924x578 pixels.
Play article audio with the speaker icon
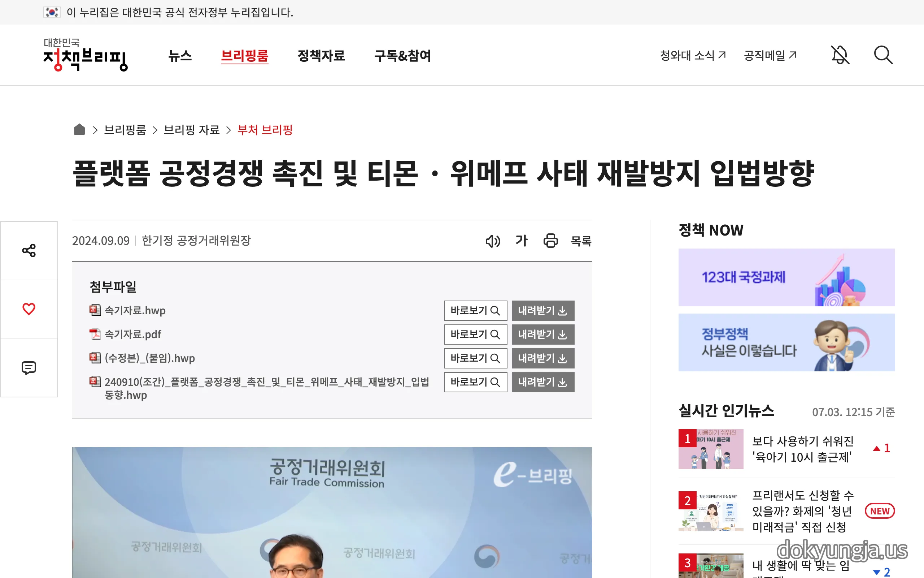coord(493,241)
